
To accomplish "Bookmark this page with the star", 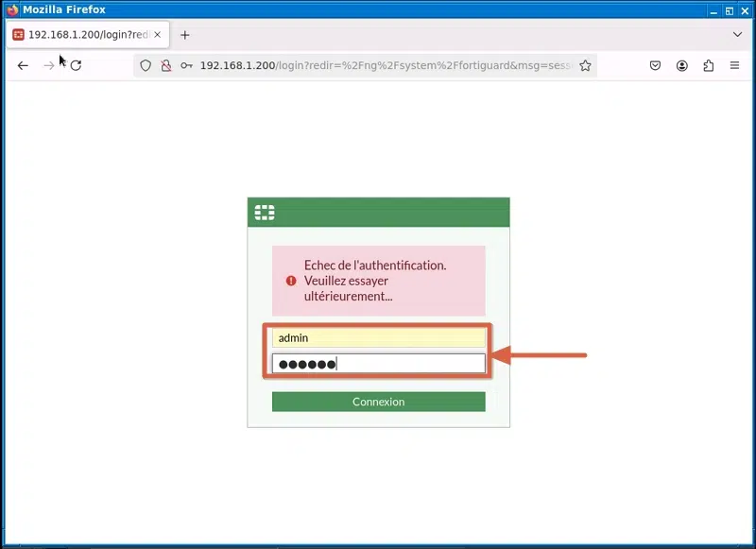I will [x=585, y=65].
